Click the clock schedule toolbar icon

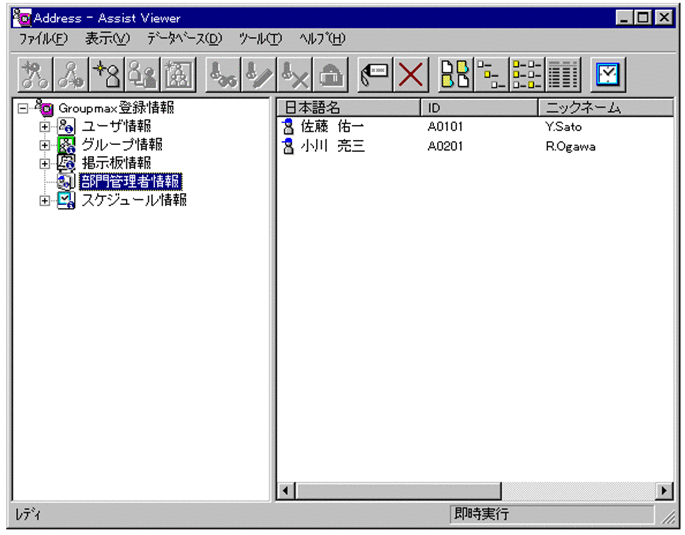coord(608,75)
